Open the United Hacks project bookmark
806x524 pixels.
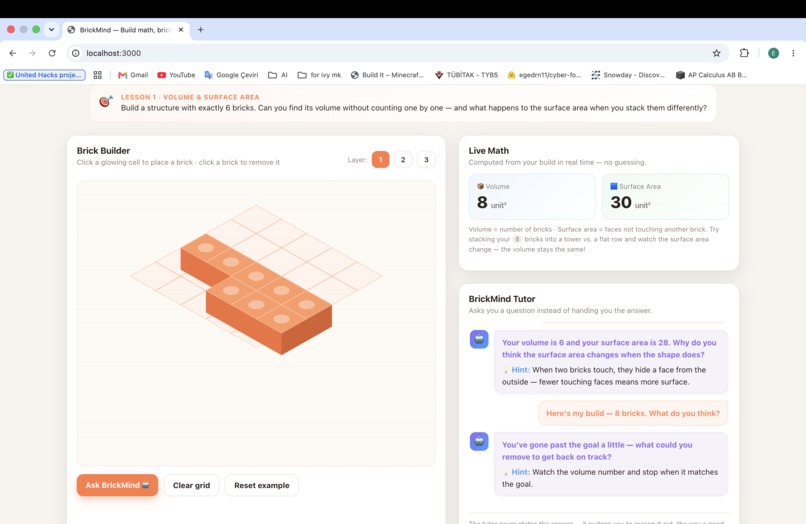point(45,75)
